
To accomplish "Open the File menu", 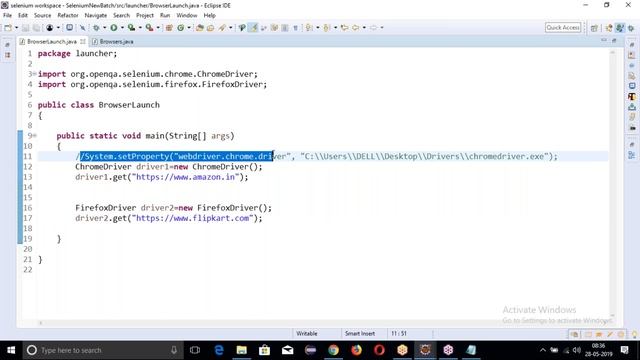I will click(x=7, y=16).
